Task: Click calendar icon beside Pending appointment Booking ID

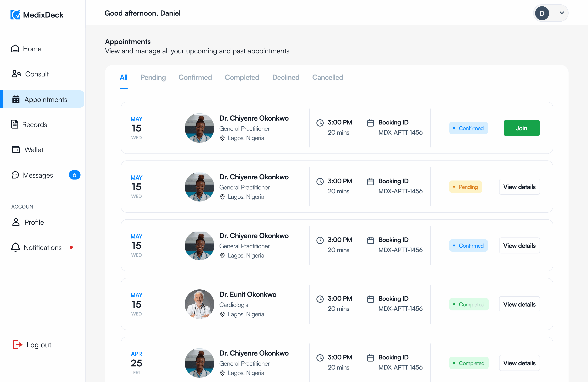Action: pos(370,181)
